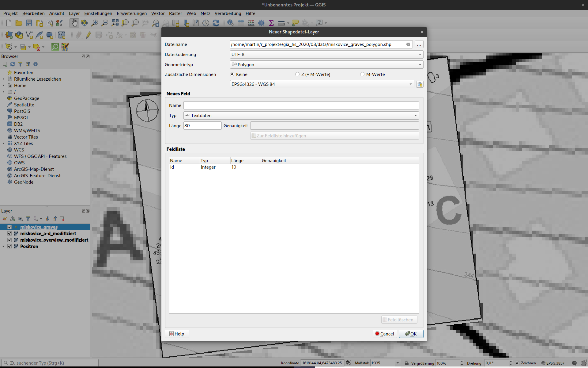Click the New Project icon in toolbar
Screen dimensions: 588x368
click(9, 23)
